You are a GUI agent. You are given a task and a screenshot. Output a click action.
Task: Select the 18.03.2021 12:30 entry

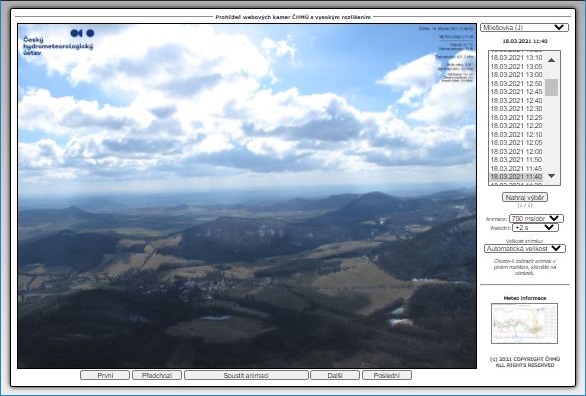516,109
